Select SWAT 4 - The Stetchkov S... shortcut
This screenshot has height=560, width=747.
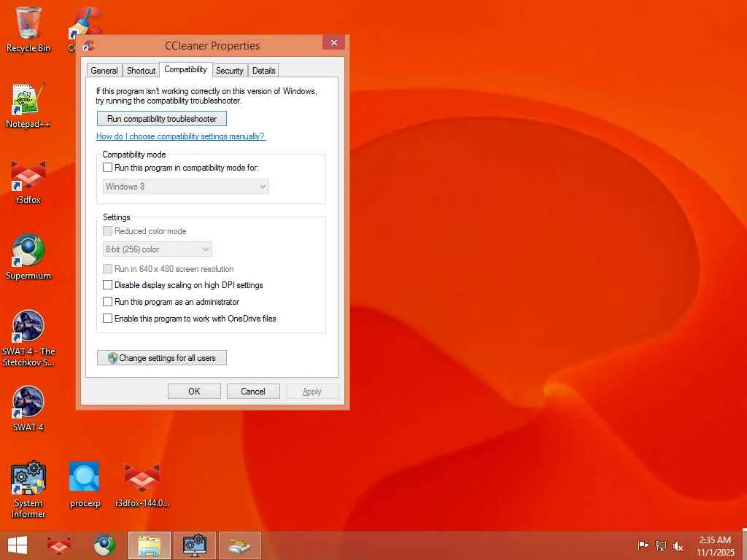(x=28, y=338)
